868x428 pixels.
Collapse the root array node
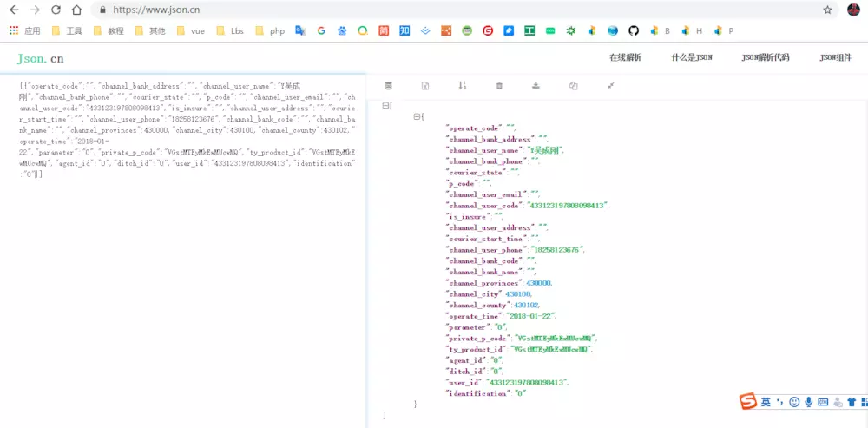[385, 106]
